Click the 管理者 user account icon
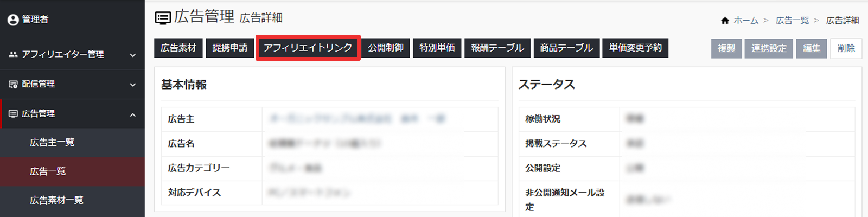 (13, 20)
